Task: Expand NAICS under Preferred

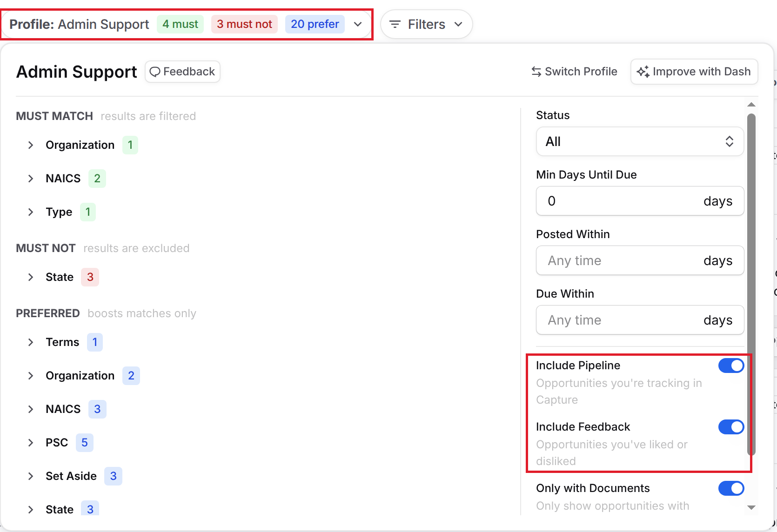Action: [x=31, y=409]
